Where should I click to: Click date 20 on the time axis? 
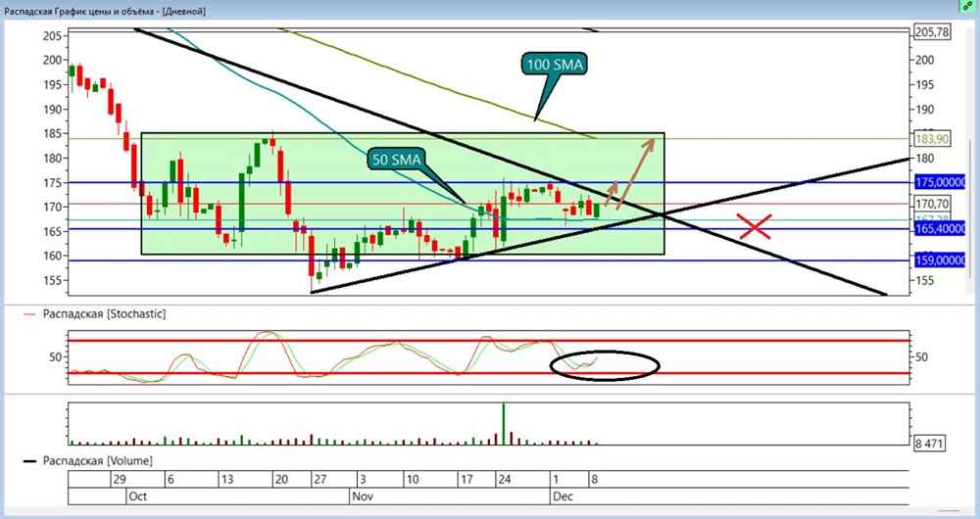tap(281, 480)
